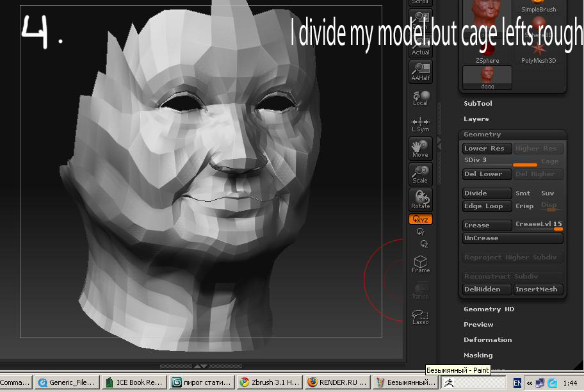Viewport: 584px width, 392px height.
Task: Click the running man taskbar icon
Action: (449, 382)
